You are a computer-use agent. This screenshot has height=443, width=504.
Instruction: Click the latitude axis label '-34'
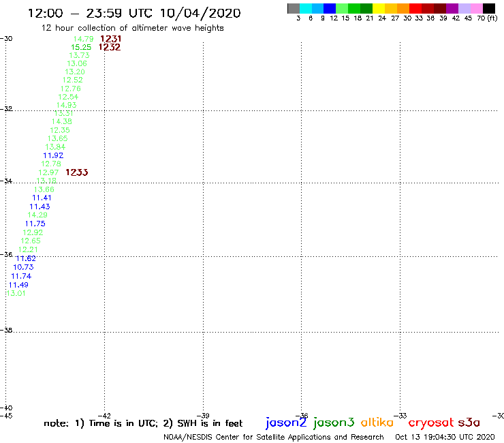click(x=6, y=181)
